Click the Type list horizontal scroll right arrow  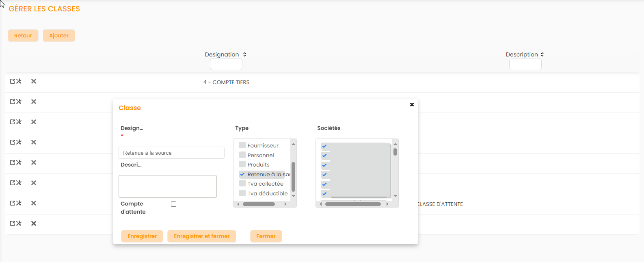click(285, 204)
